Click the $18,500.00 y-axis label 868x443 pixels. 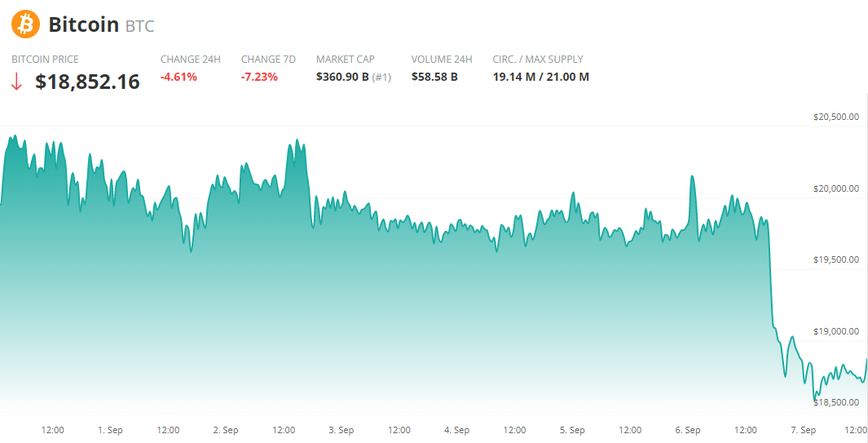tap(836, 402)
